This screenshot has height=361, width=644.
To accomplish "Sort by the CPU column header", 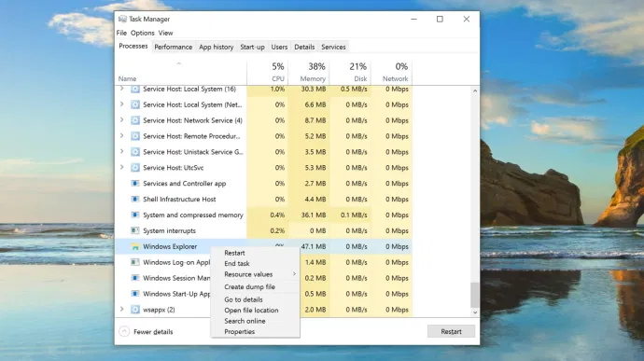I will (268, 72).
